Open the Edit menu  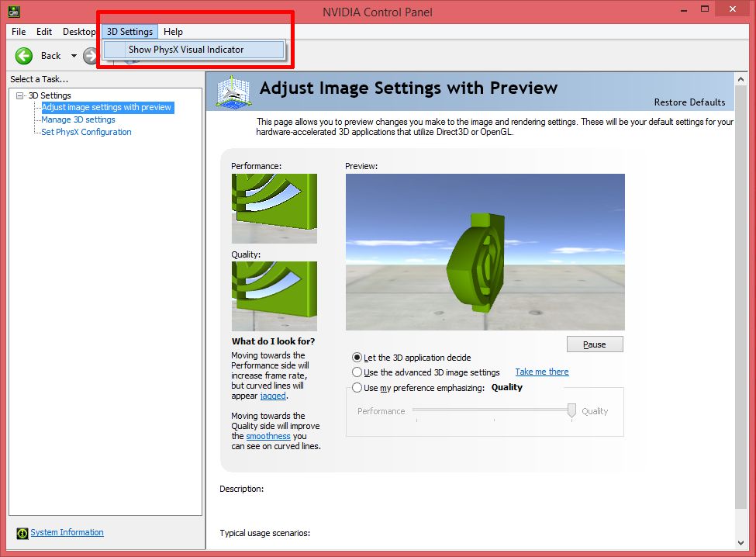click(x=44, y=32)
